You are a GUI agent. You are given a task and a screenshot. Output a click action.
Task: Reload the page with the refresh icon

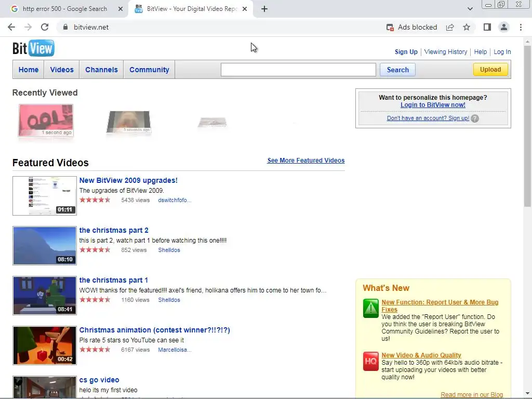(45, 27)
